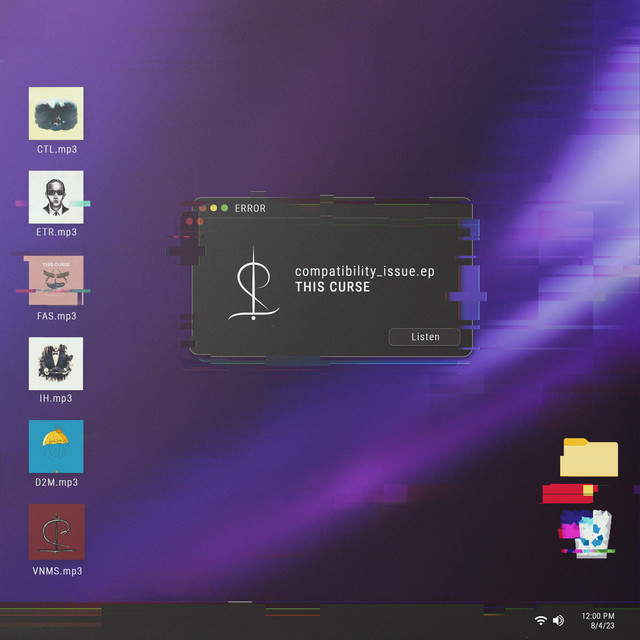640x640 pixels.
Task: Open the FAS.mp3 desktop file
Action: [x=56, y=280]
